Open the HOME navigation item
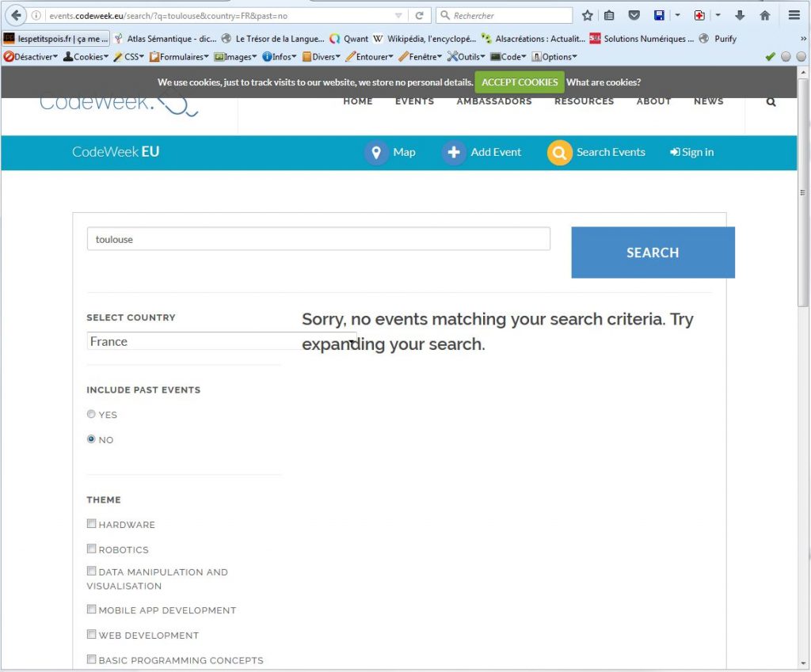This screenshot has width=811, height=672. point(358,102)
